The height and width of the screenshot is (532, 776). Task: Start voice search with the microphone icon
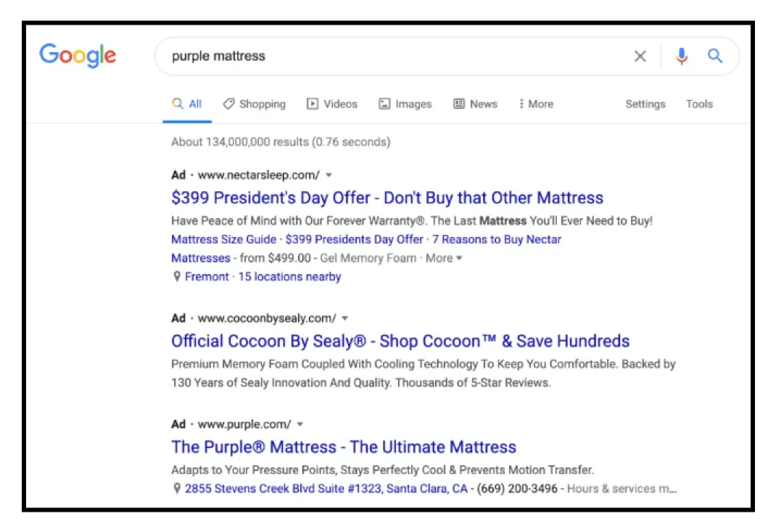(682, 56)
